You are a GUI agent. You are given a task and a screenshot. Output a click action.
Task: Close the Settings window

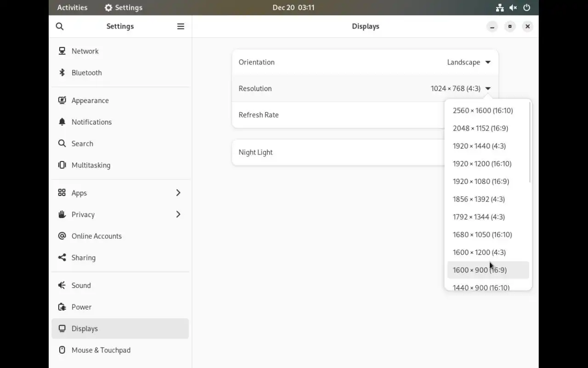pyautogui.click(x=527, y=26)
